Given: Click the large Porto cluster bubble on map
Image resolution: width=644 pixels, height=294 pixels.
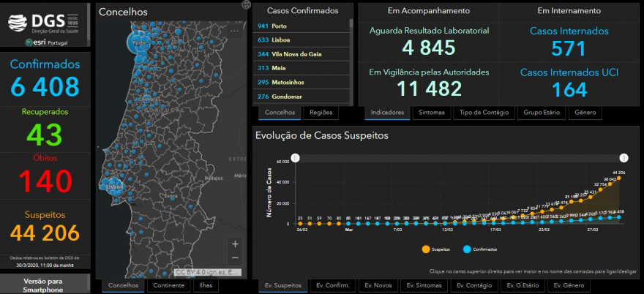Looking at the screenshot, I should tap(139, 42).
